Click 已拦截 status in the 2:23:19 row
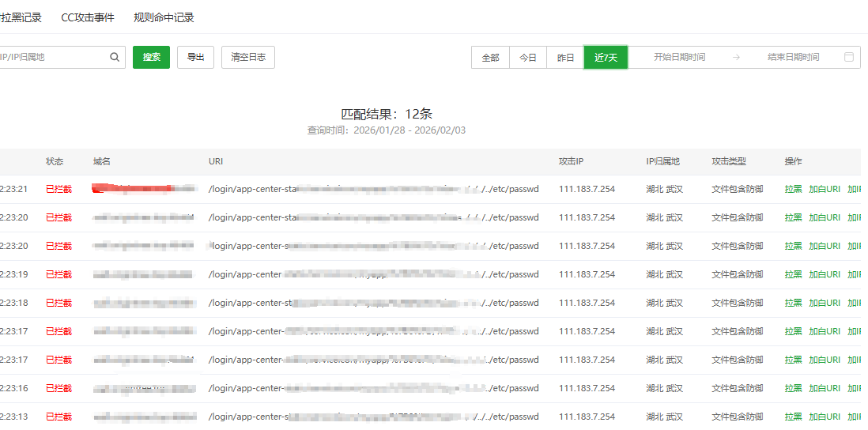This screenshot has width=868, height=430. click(58, 274)
